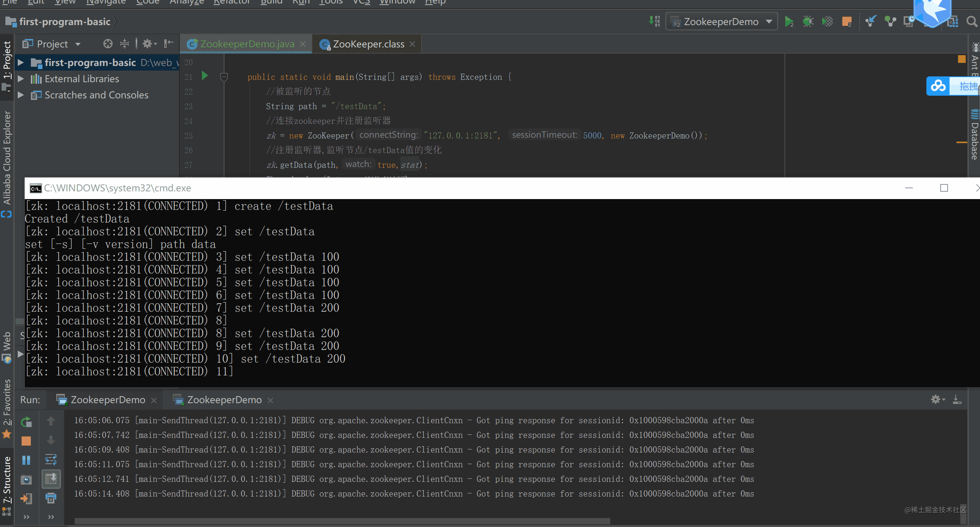Open Run panel gear settings dropdown
Screen dimensions: 980x527
pos(938,399)
